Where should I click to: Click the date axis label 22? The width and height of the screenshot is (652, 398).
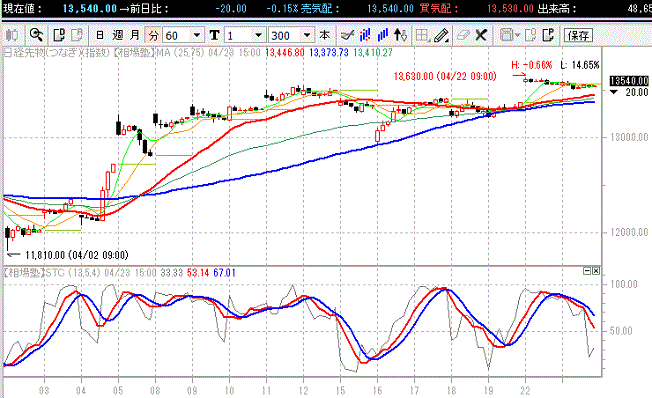(x=525, y=391)
